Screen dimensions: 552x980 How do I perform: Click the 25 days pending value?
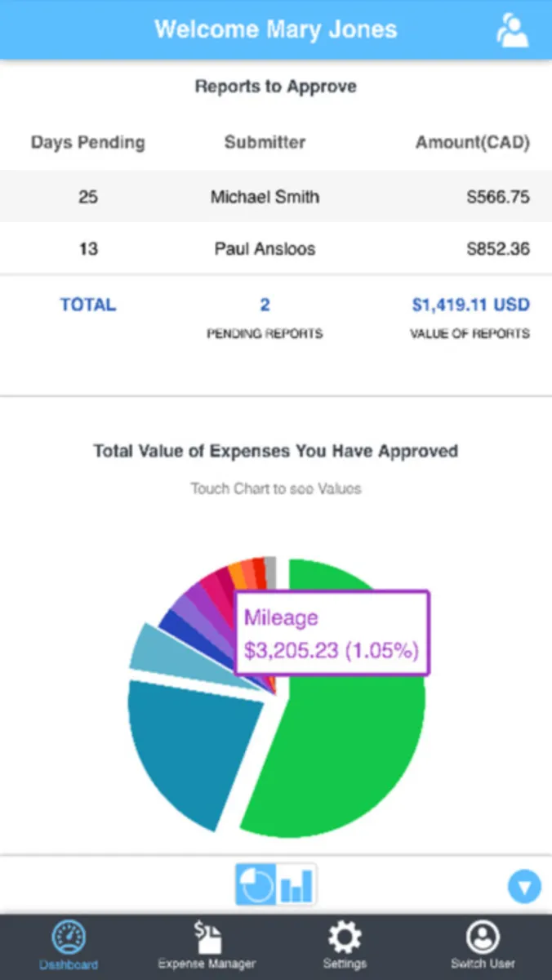[87, 197]
